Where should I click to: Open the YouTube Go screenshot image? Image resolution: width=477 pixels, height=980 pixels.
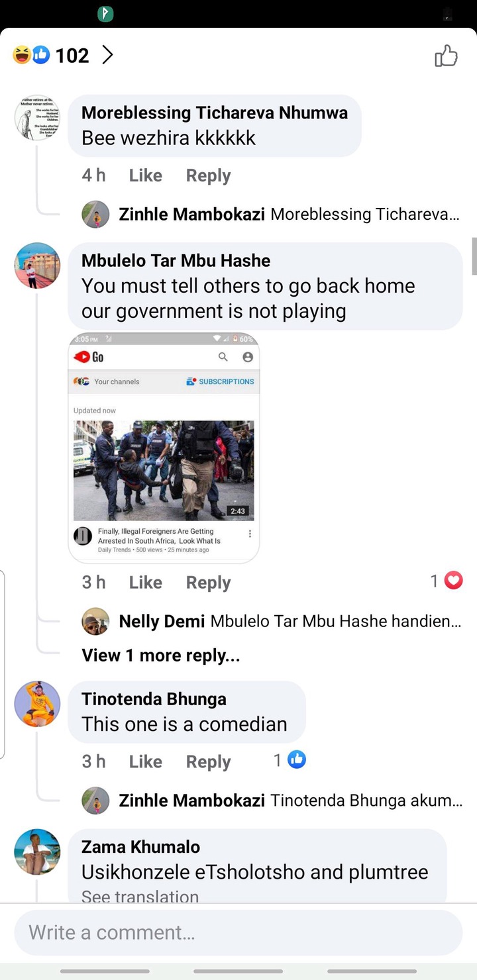164,448
